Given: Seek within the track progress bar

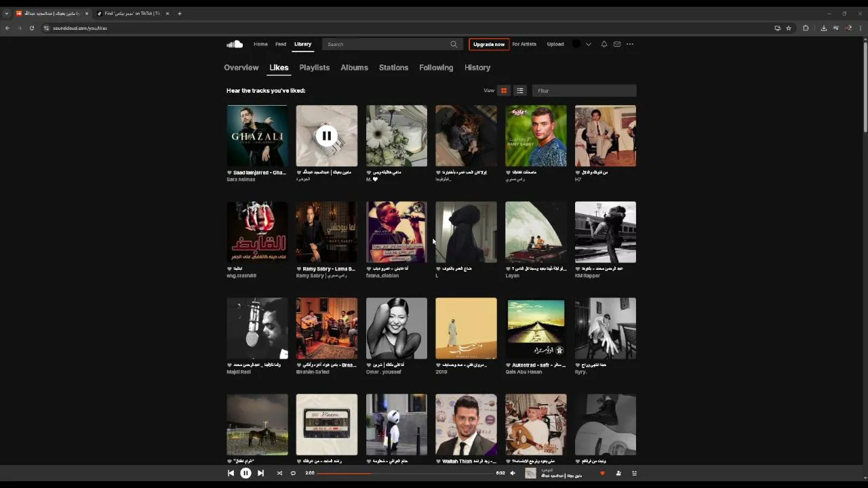Looking at the screenshot, I should coord(406,473).
